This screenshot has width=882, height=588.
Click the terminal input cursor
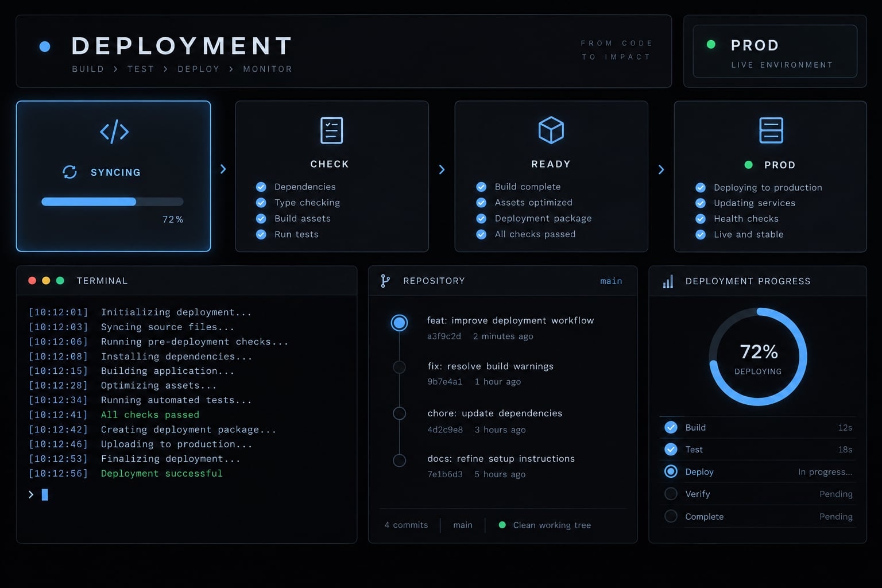45,494
